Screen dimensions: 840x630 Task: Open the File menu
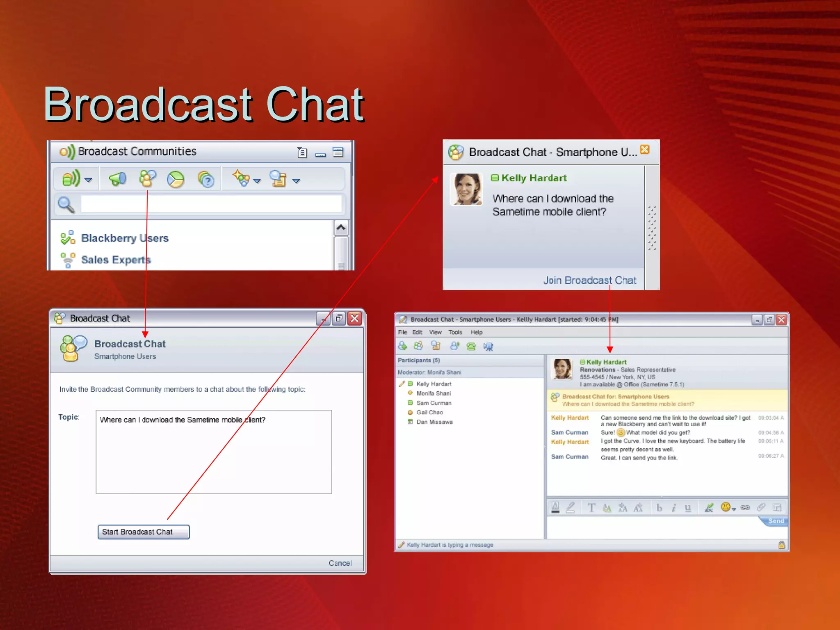pos(403,332)
